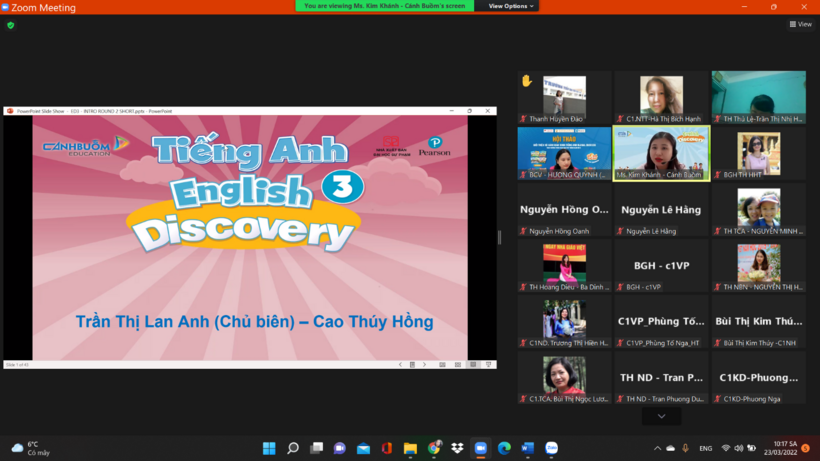
Task: Advance to next slide using arrow
Action: click(424, 365)
